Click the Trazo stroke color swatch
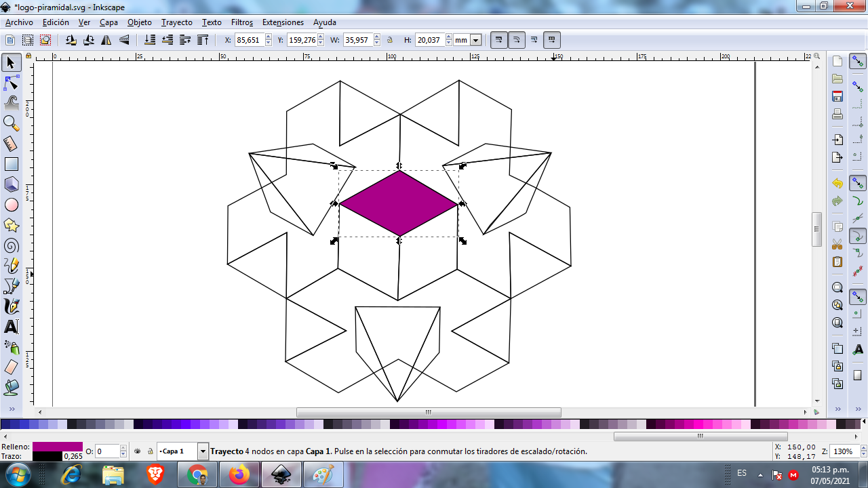The height and width of the screenshot is (488, 868). coord(47,456)
